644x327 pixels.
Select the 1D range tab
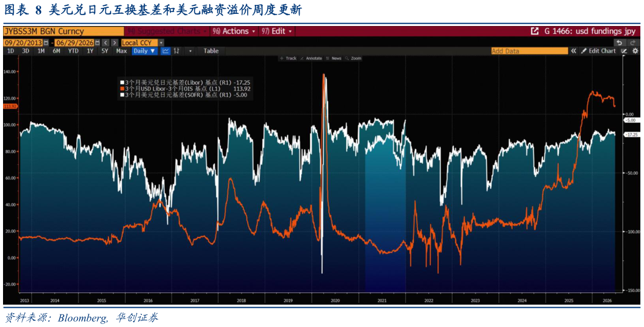pos(11,51)
